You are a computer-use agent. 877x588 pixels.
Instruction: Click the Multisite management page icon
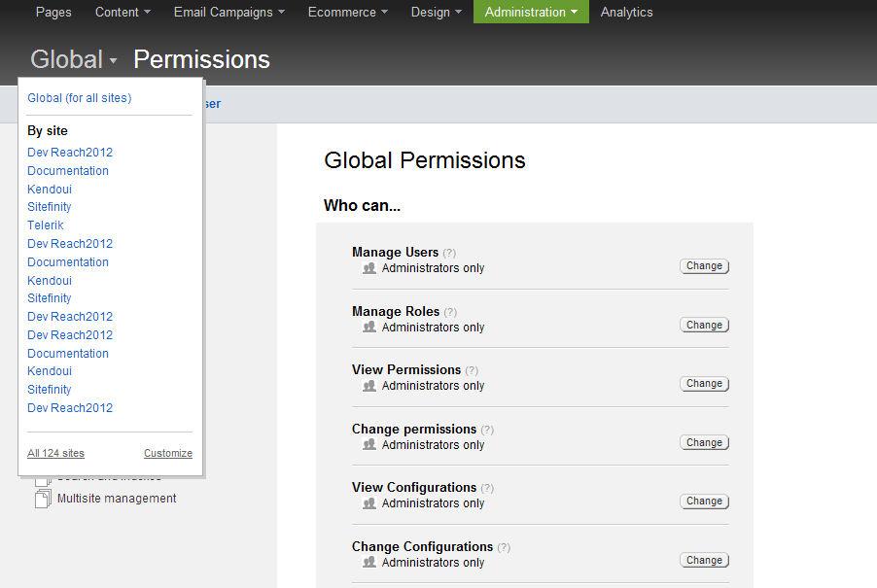[x=43, y=500]
